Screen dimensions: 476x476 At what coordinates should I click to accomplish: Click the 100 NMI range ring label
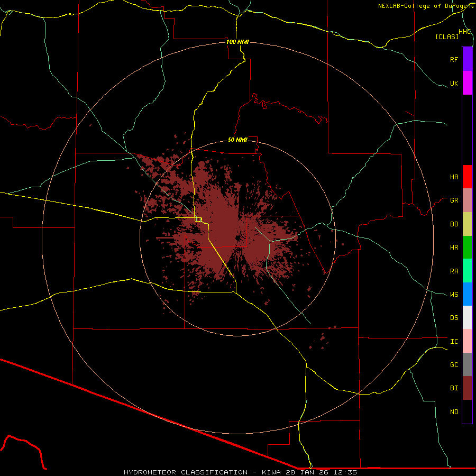click(237, 42)
